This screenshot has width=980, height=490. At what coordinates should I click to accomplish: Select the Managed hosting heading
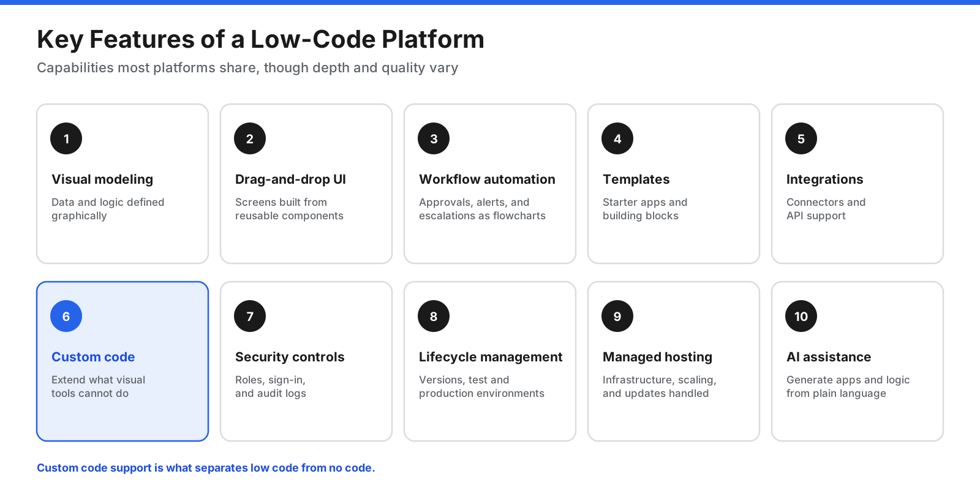[x=657, y=357]
